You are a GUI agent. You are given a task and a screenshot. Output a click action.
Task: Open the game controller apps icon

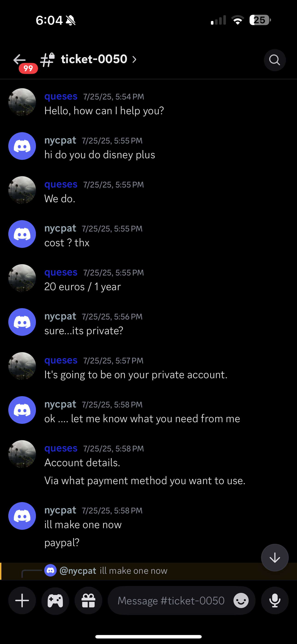[x=55, y=600]
